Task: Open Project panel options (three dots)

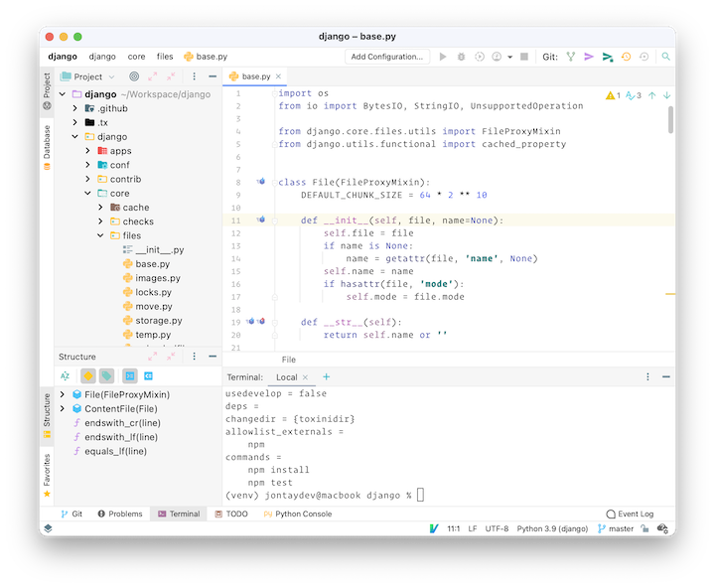Action: [x=195, y=76]
